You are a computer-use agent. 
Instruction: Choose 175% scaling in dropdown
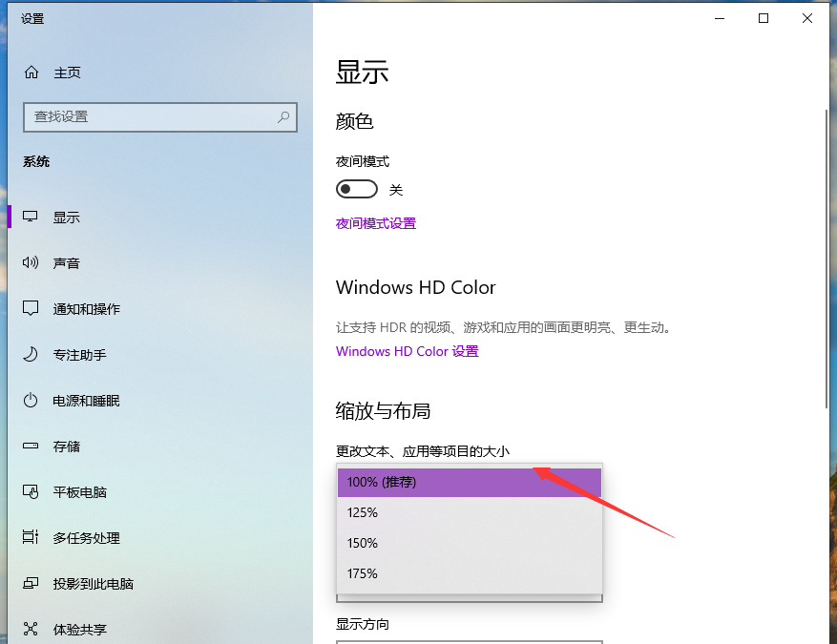[469, 573]
